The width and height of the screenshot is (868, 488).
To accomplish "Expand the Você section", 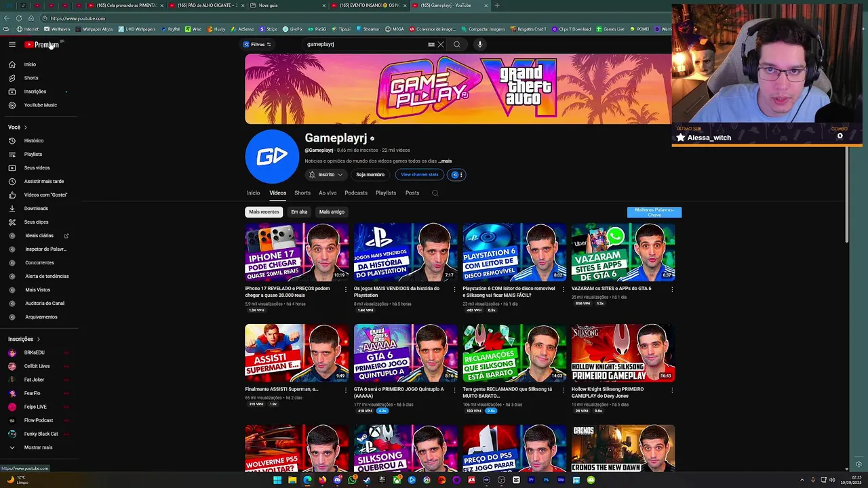I will pos(18,127).
